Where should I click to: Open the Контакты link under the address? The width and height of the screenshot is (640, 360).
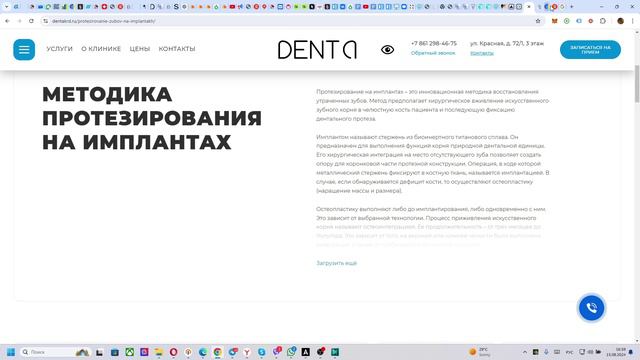click(x=482, y=53)
